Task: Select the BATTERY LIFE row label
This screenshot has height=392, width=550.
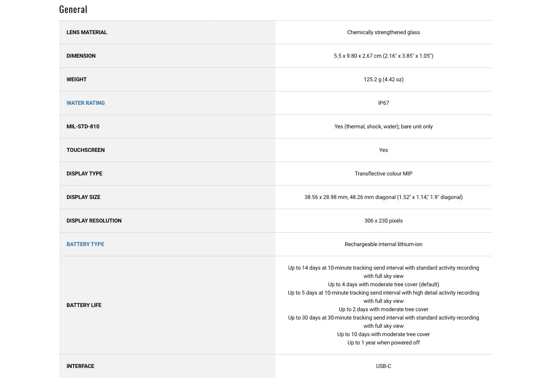Action: click(x=84, y=305)
